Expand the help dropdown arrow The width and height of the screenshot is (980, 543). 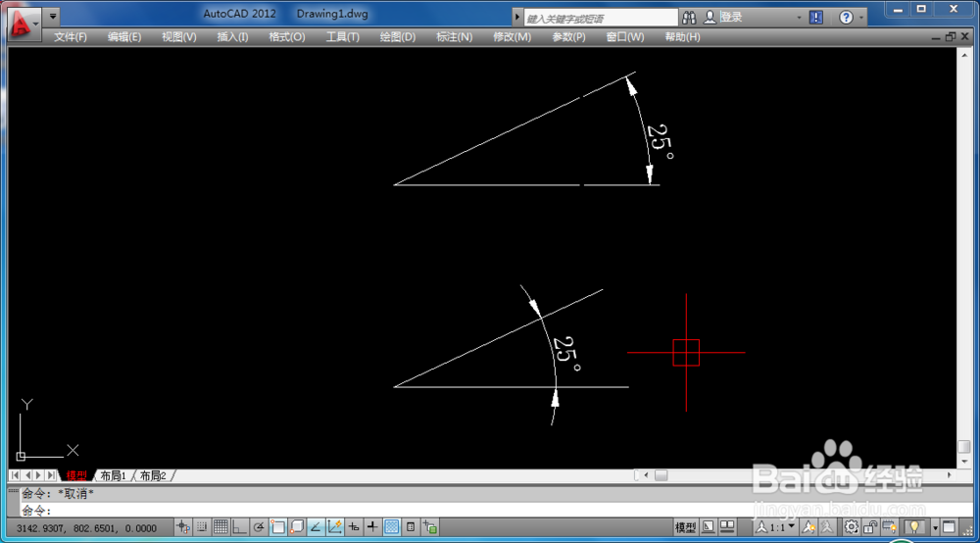coord(861,18)
